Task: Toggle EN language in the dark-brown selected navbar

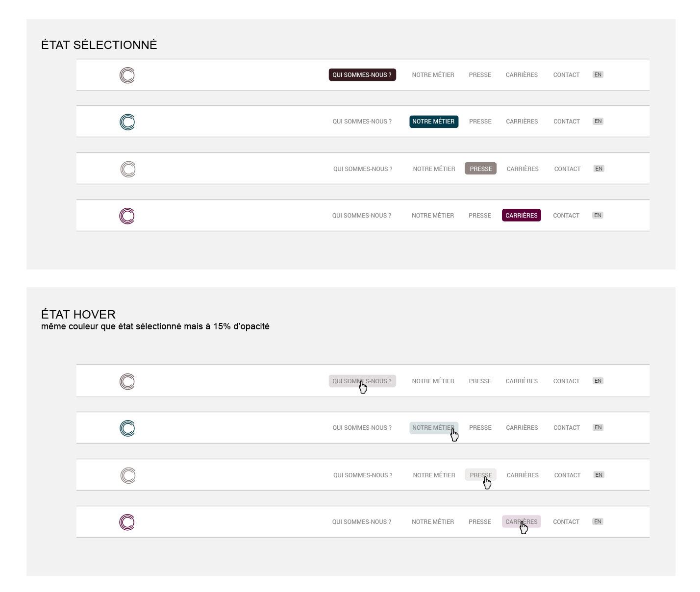Action: (598, 75)
